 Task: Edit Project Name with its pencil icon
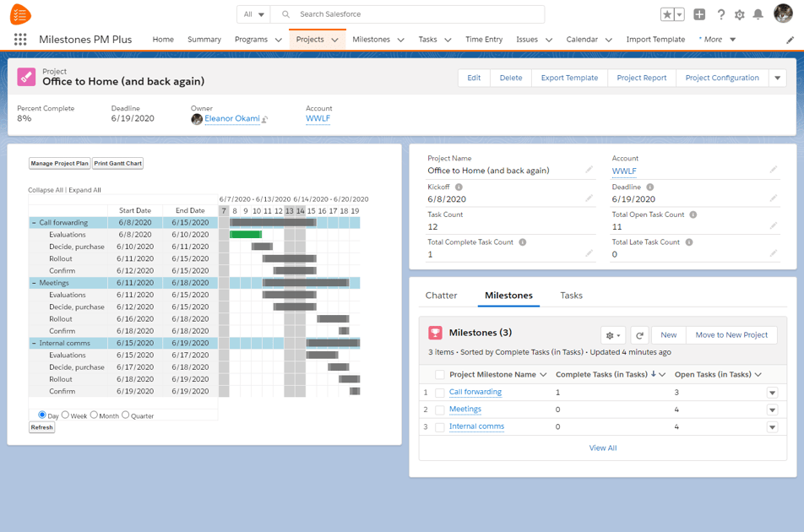[589, 170]
